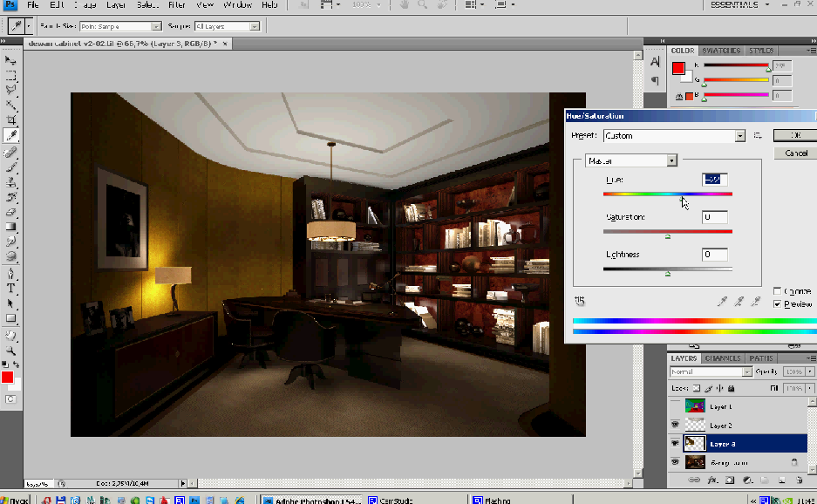Select the Path Selection tool
This screenshot has height=504, width=817.
click(x=10, y=303)
